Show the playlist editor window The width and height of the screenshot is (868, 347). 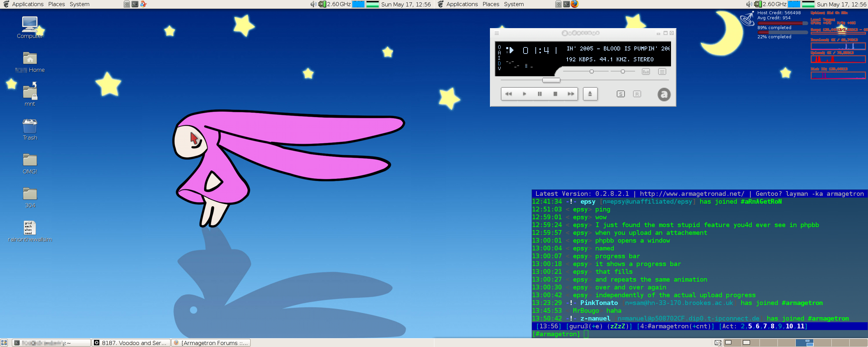[662, 72]
